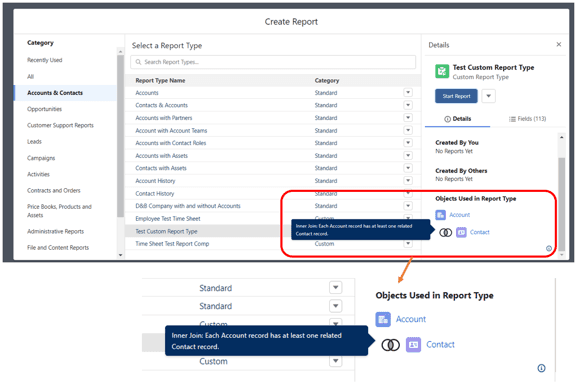Select Customer Support Reports category

coord(60,125)
